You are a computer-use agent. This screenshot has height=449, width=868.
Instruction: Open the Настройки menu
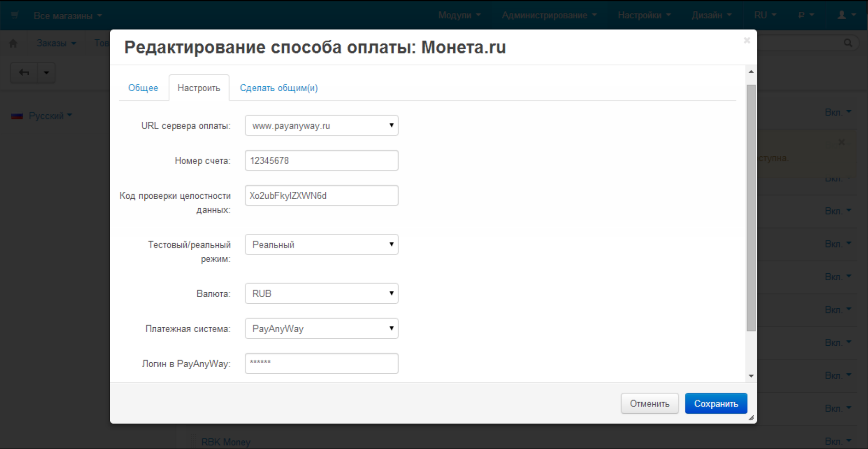point(644,15)
